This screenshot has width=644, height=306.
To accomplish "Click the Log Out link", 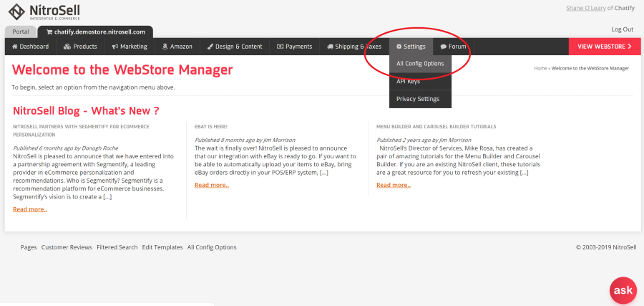I will (x=623, y=29).
